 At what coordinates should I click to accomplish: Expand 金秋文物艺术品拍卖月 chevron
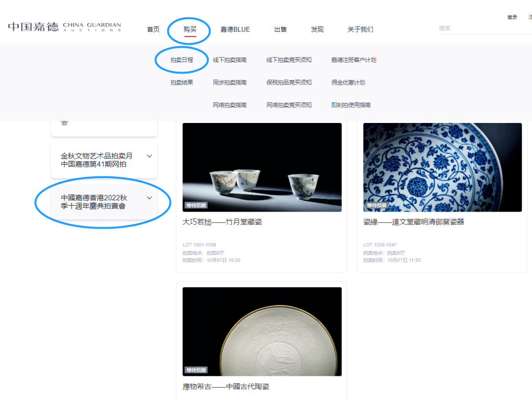149,156
